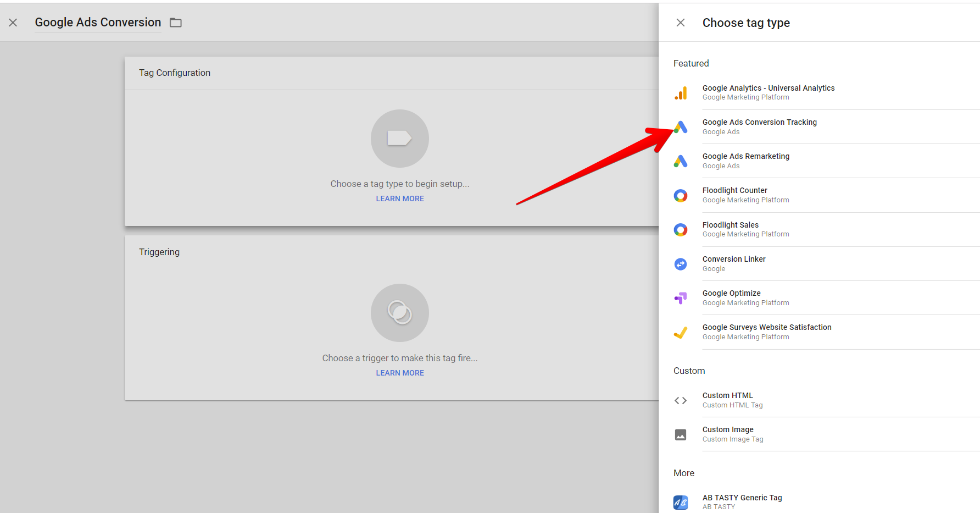The height and width of the screenshot is (513, 980).
Task: Choose Floodlight Counter tag type
Action: [826, 195]
